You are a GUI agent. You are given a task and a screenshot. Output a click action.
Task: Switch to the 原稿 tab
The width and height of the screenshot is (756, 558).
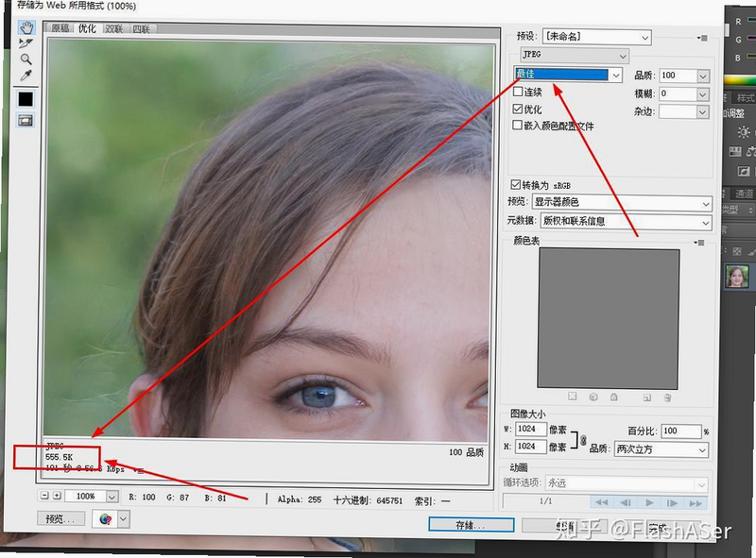60,28
